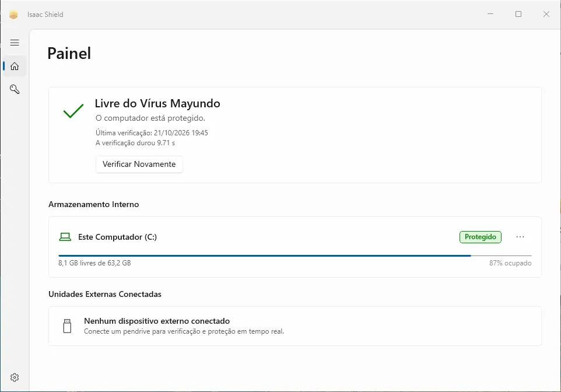Maximize the Isaac Shield window
This screenshot has height=392, width=561.
coord(518,14)
